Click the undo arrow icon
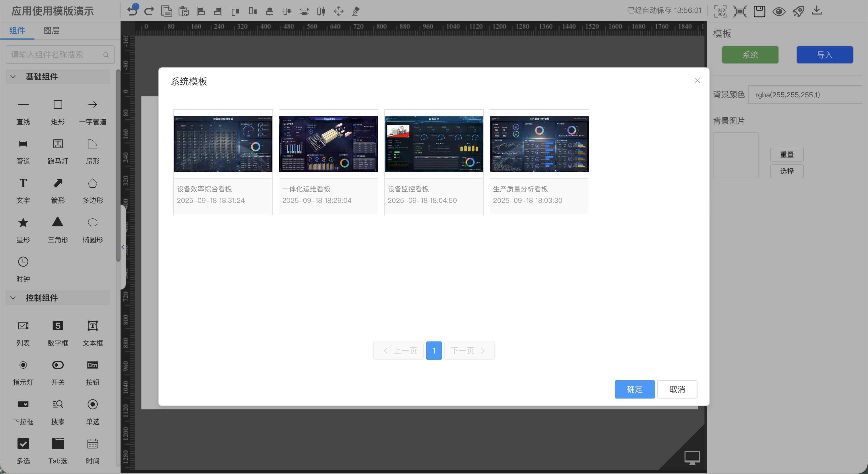This screenshot has width=868, height=474. pyautogui.click(x=132, y=11)
